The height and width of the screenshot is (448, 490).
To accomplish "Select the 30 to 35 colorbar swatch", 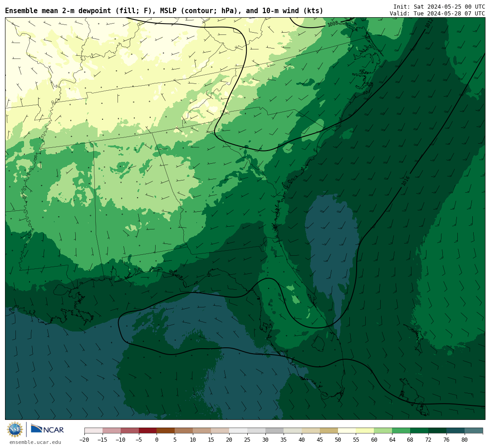I will click(x=274, y=431).
